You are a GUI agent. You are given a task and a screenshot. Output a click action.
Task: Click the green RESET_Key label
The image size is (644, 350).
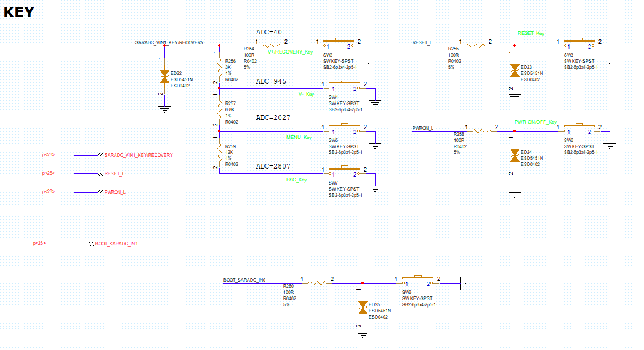point(531,33)
